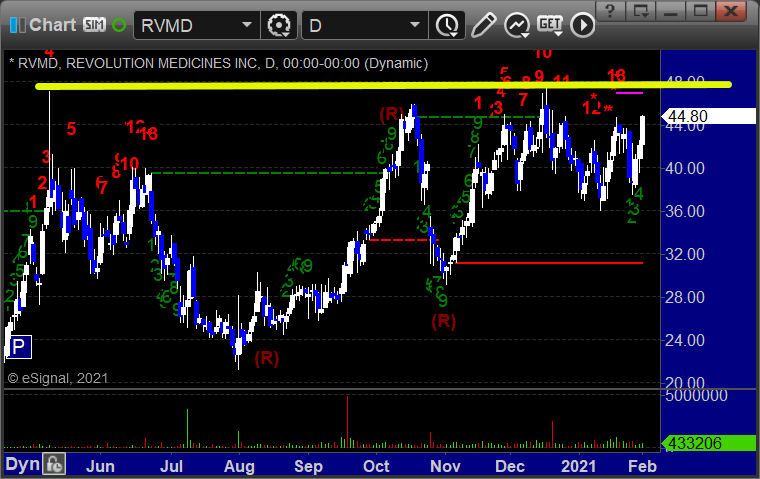Click into the D interval field

pyautogui.click(x=365, y=25)
